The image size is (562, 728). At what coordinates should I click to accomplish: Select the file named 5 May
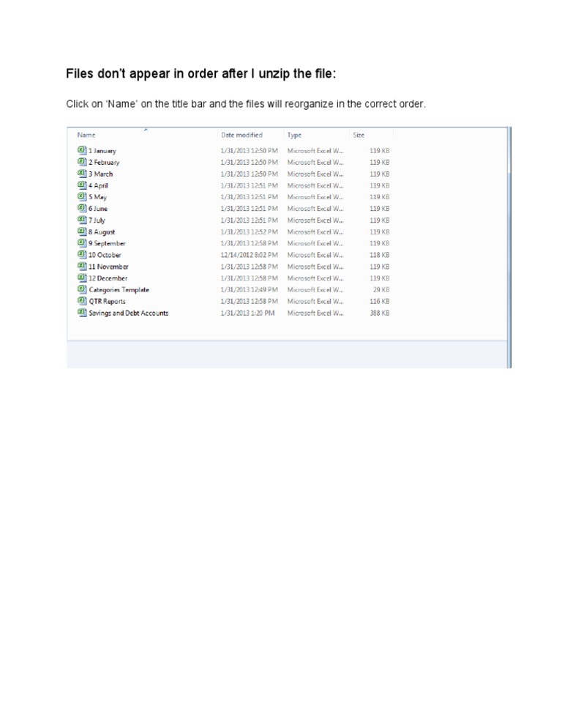[97, 197]
